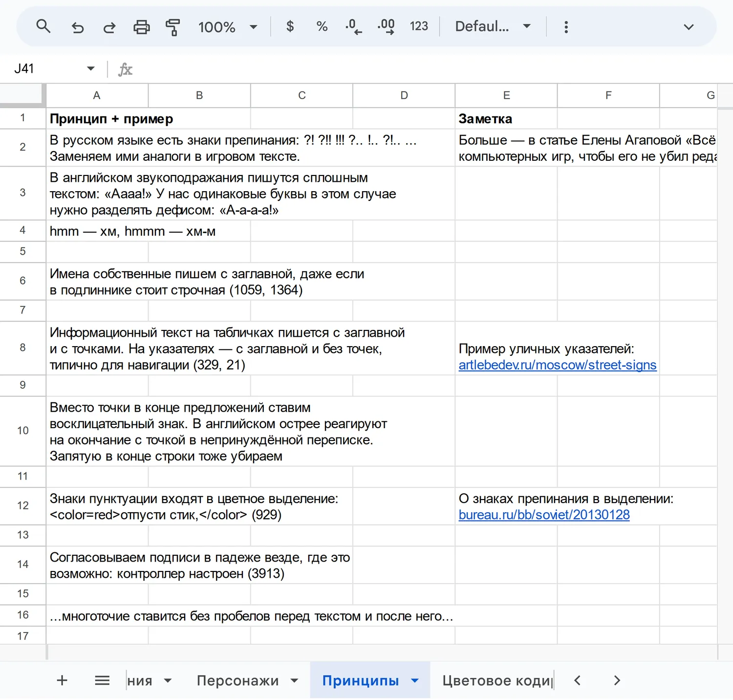Click the formula bar input
This screenshot has height=700, width=733.
[x=430, y=69]
